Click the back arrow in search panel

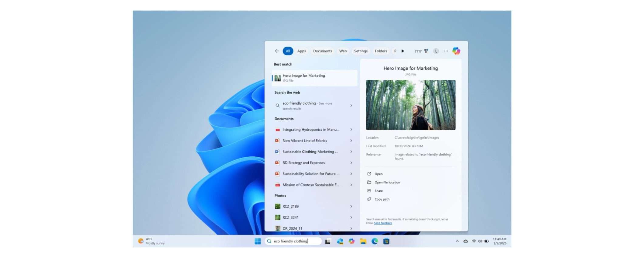click(277, 51)
